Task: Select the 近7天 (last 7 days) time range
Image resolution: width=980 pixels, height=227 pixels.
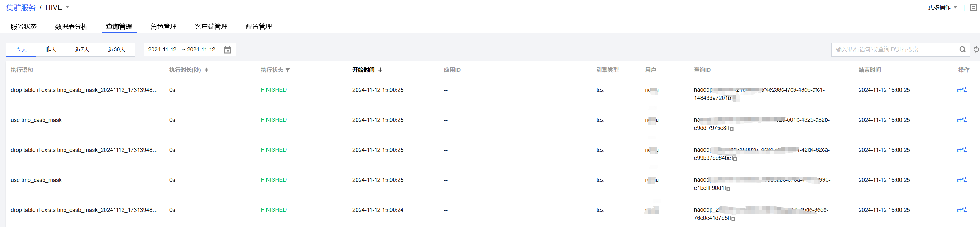Action: coord(82,49)
